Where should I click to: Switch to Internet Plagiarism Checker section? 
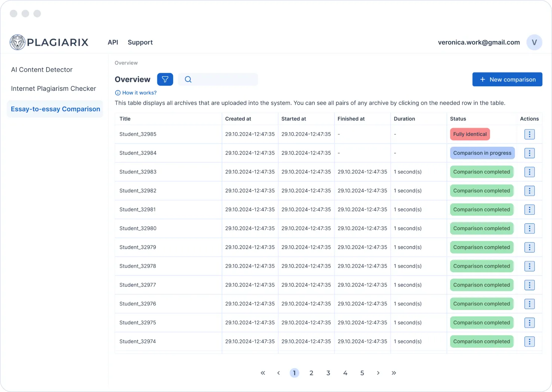54,88
